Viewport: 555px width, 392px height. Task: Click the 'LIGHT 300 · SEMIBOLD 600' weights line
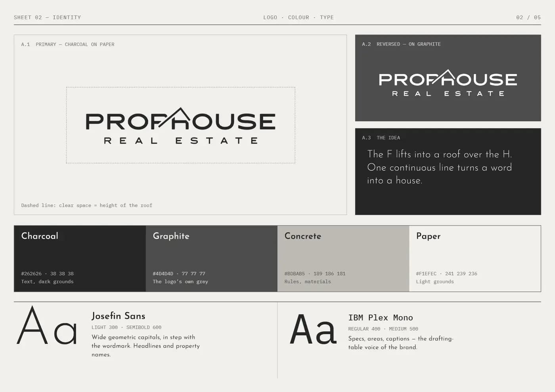pos(126,327)
